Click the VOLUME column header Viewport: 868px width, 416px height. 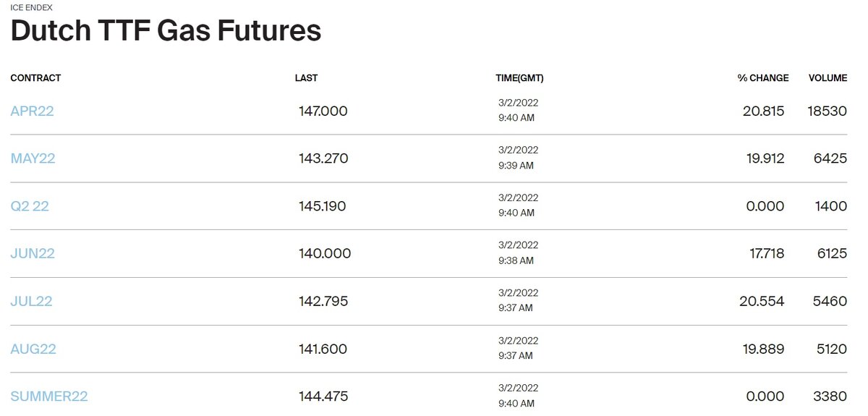[827, 78]
